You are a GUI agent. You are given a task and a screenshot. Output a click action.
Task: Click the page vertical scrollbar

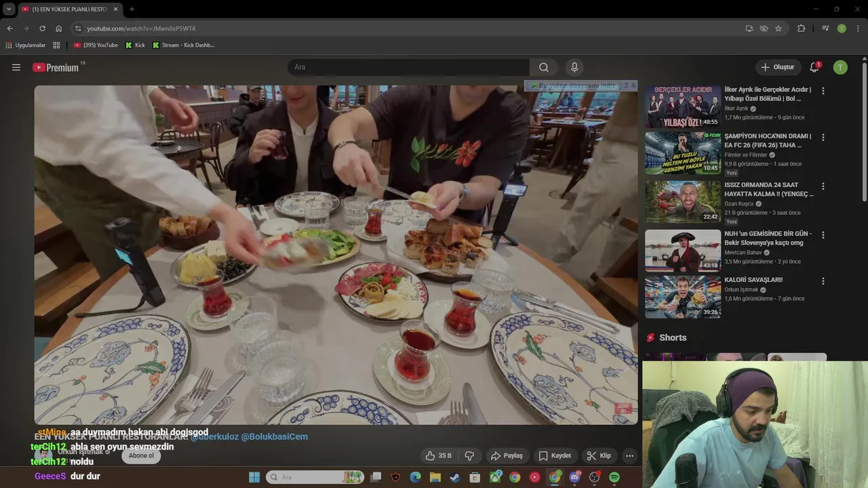(x=865, y=131)
